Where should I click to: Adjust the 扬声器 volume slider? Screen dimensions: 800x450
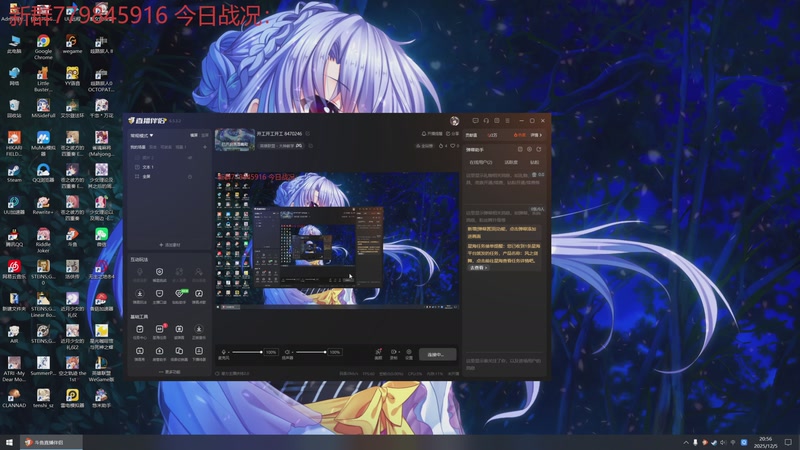[311, 352]
